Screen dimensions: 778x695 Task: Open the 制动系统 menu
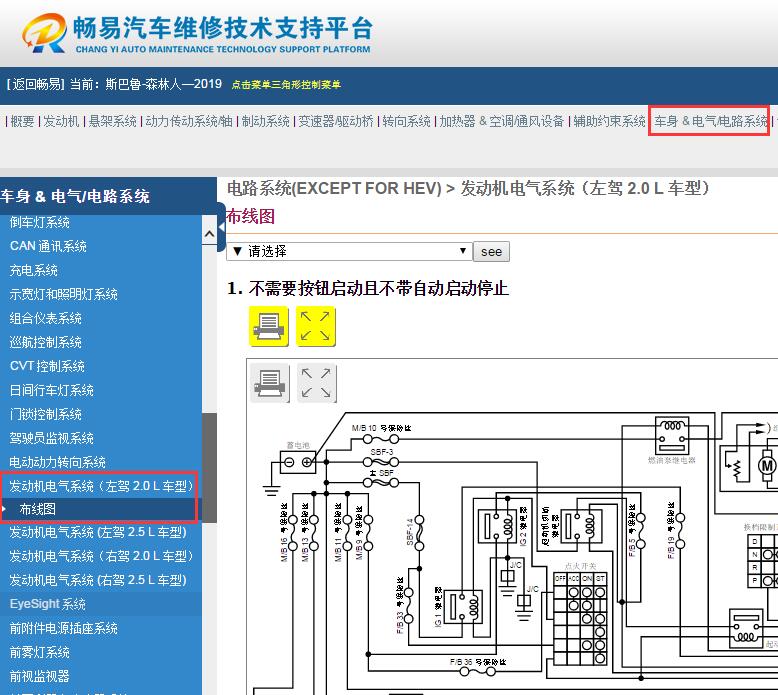click(265, 121)
